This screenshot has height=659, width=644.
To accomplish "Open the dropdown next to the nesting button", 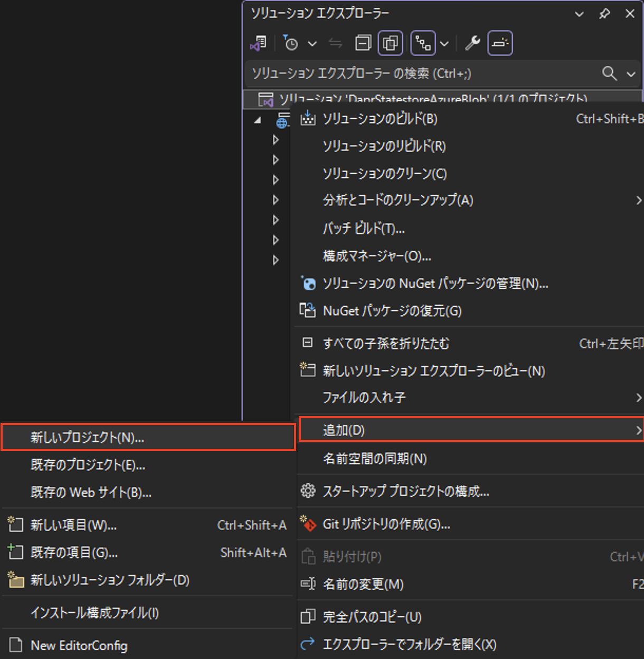I will (444, 44).
